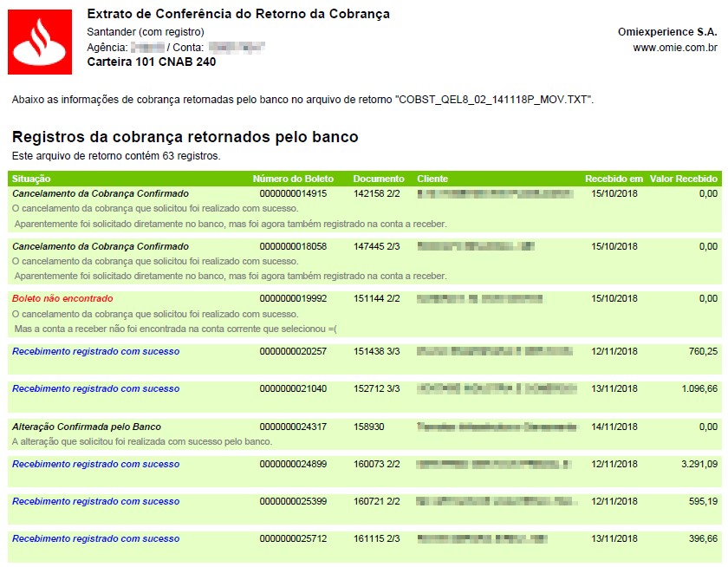Image resolution: width=728 pixels, height=567 pixels.
Task: Click 'Cancelamento da Cobrança Confirmado' for boleto 0000000014915
Action: point(101,193)
